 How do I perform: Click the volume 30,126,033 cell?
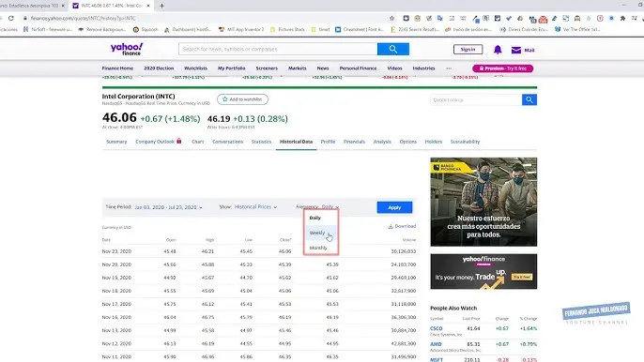404,251
